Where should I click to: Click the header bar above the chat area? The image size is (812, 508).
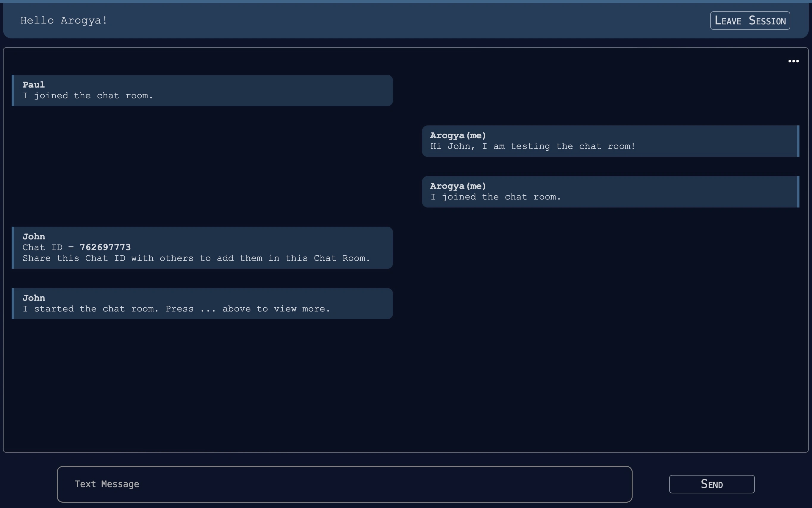tap(403, 20)
